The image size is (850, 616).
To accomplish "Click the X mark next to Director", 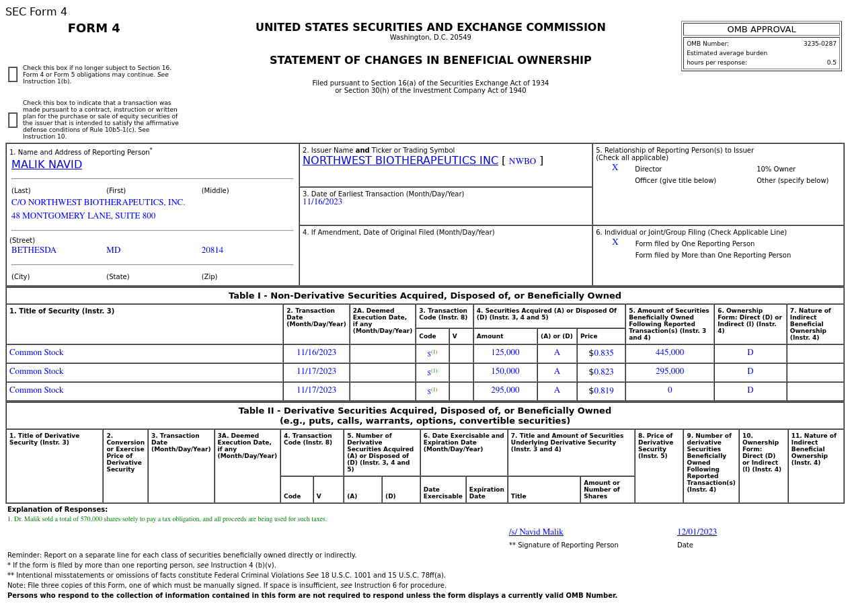I will (x=615, y=168).
